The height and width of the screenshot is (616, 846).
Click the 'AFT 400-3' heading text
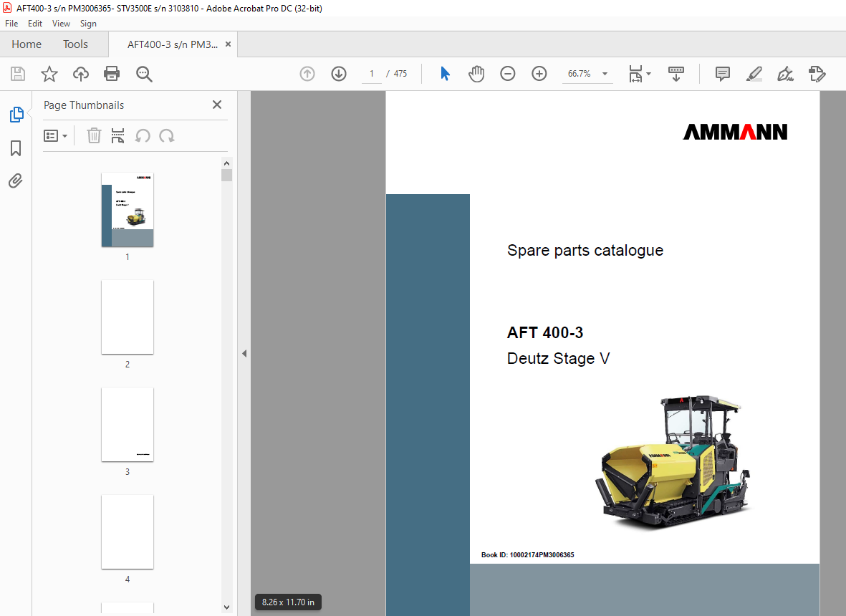545,332
